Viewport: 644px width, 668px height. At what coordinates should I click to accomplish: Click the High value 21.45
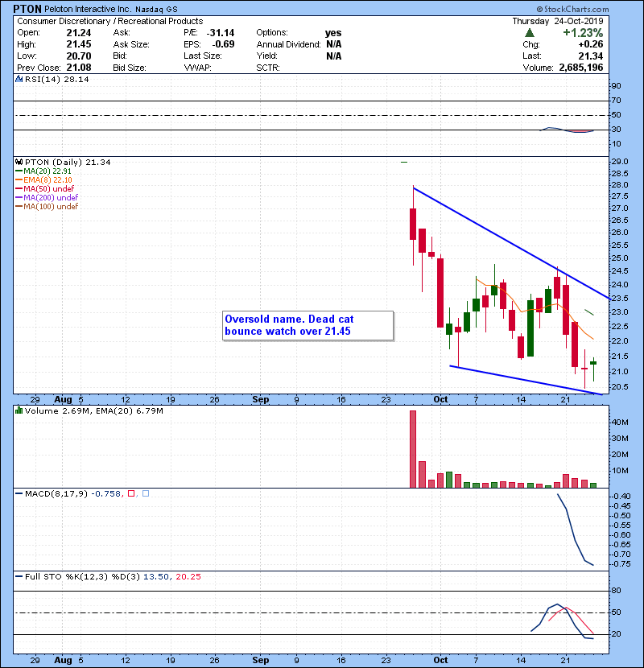coord(79,44)
